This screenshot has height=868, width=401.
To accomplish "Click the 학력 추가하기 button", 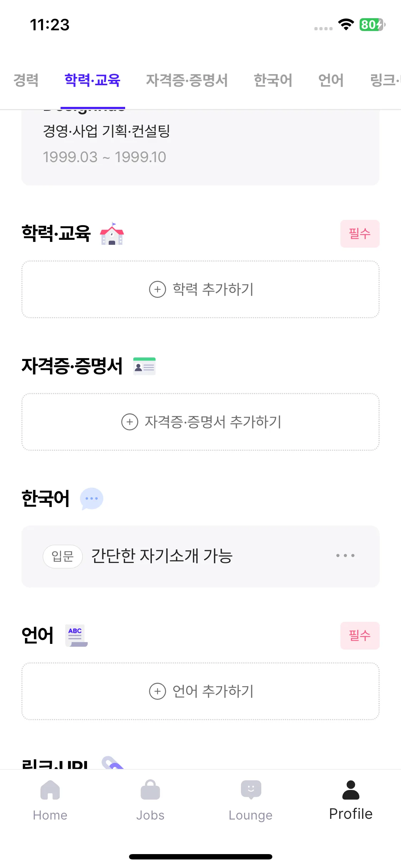I will pos(200,289).
